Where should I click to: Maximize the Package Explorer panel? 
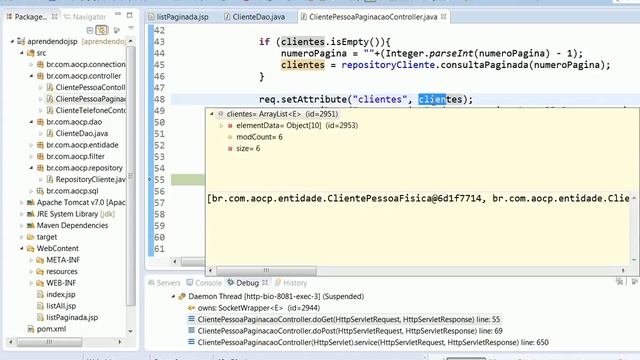coord(129,16)
